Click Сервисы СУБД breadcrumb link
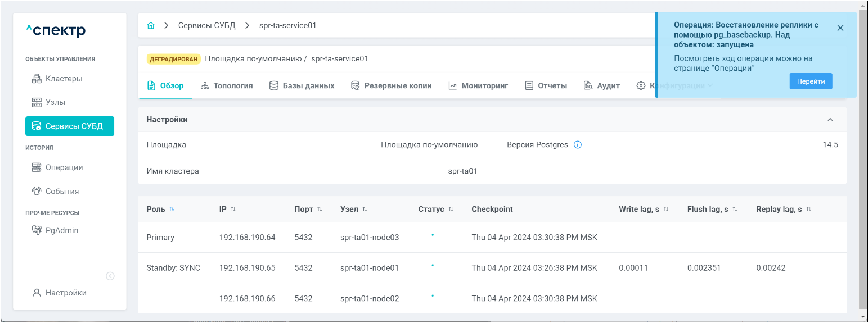This screenshot has width=868, height=323. point(206,26)
